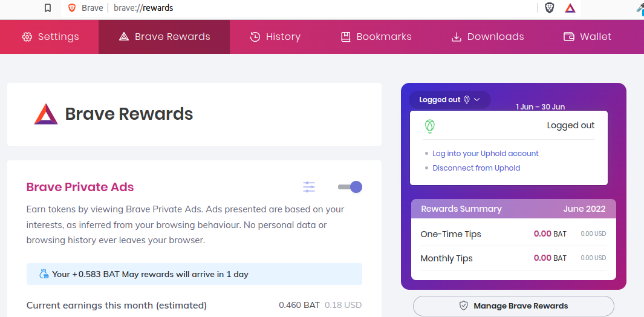
Task: Click the BAT triangle icon in the Brave Rewards tab
Action: 123,36
